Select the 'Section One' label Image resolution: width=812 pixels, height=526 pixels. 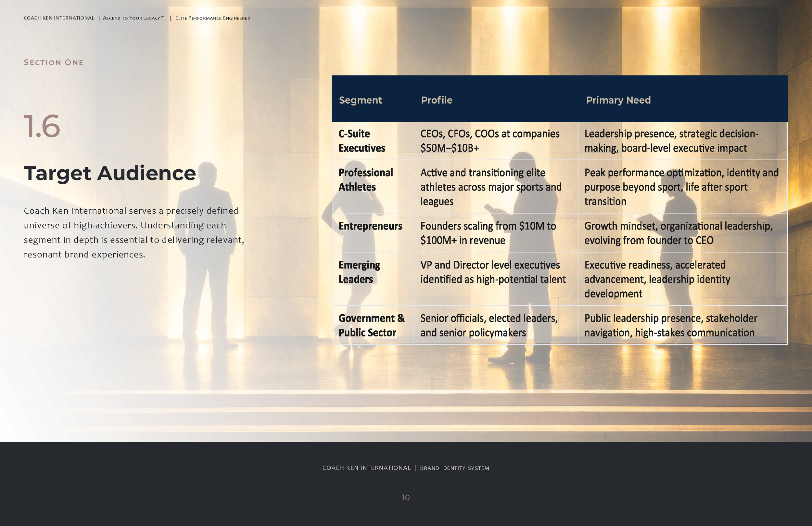(x=54, y=62)
